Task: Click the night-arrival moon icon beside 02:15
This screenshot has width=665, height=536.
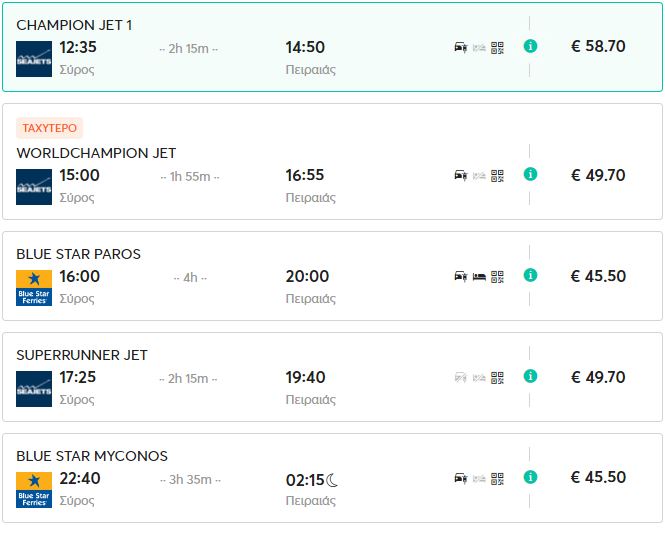Action: (x=333, y=480)
